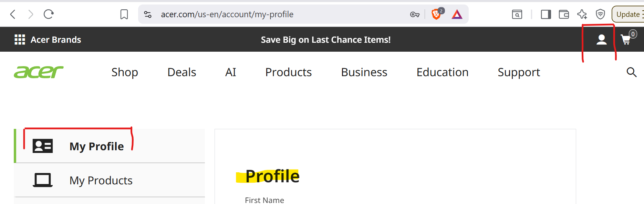Select My Products in the sidebar
The width and height of the screenshot is (644, 204).
101,181
